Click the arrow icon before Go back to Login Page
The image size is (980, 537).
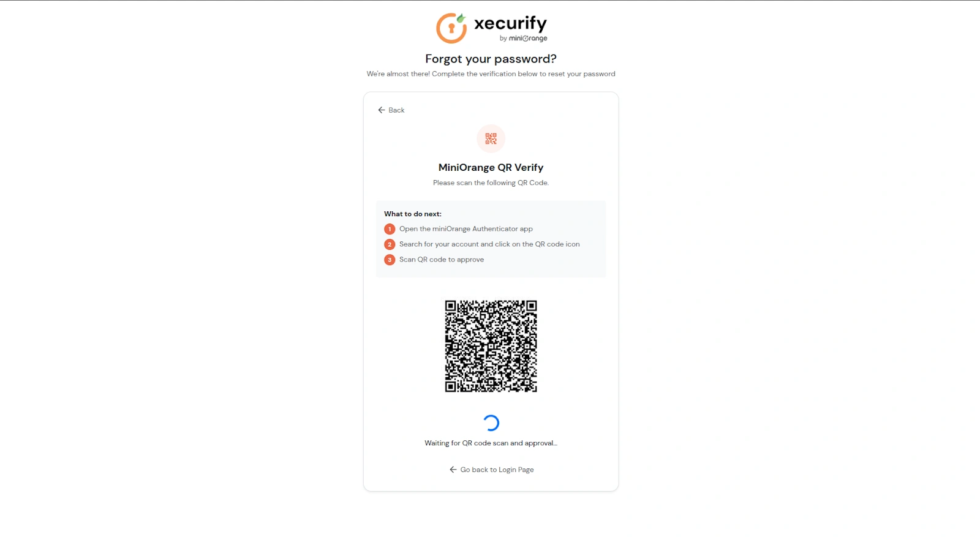[x=453, y=469]
